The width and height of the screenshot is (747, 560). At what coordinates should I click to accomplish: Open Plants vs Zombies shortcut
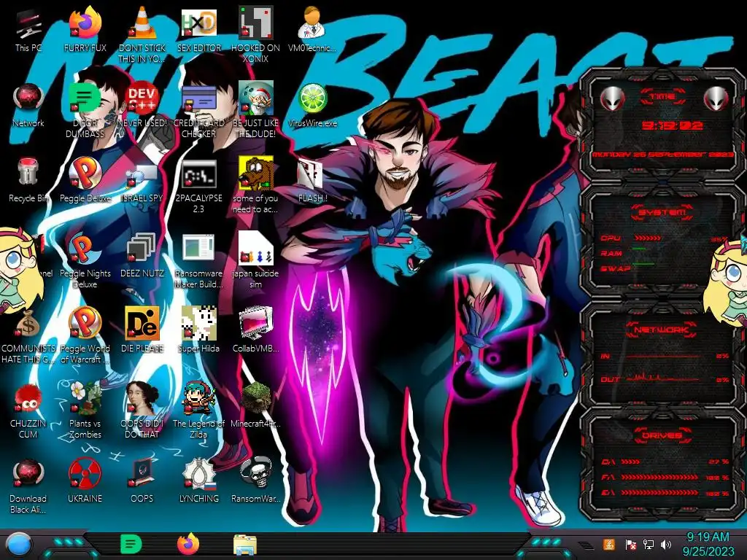point(85,411)
